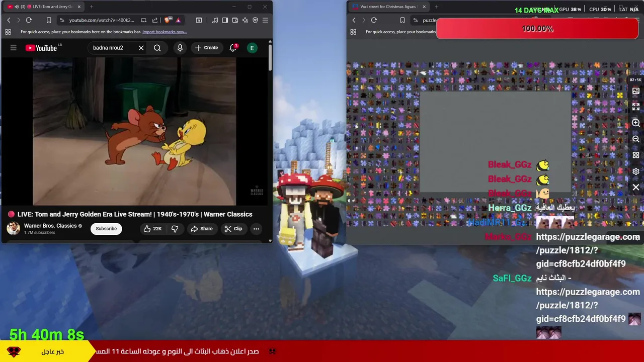Mute the audio icon on YouTube tab
Image resolution: width=644 pixels, height=362 pixels.
pyautogui.click(x=17, y=7)
